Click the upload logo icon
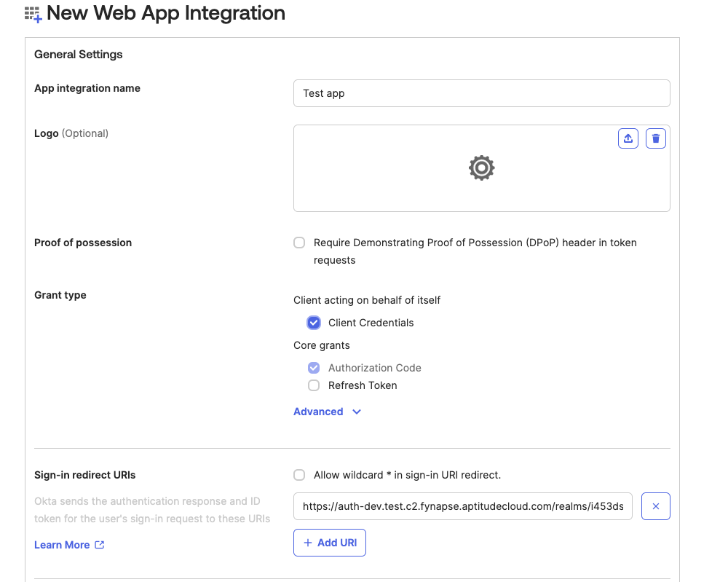Screen dimensions: 728x582 628,138
